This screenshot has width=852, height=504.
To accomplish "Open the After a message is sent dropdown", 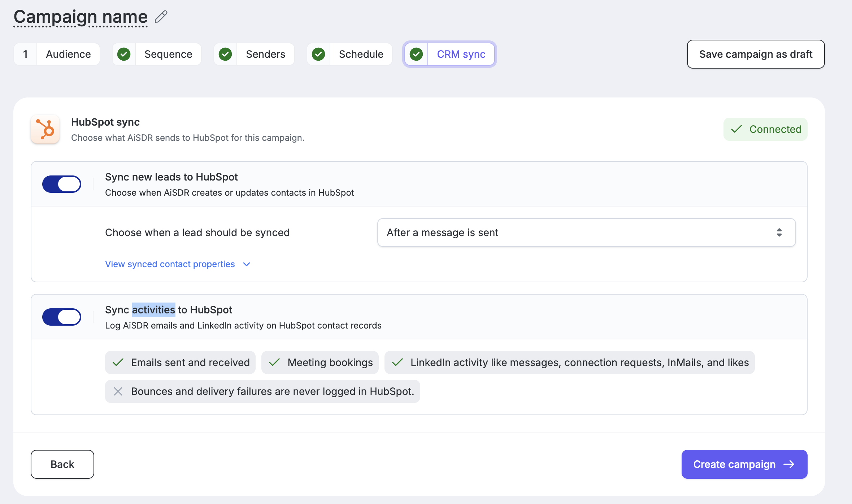I will [586, 233].
